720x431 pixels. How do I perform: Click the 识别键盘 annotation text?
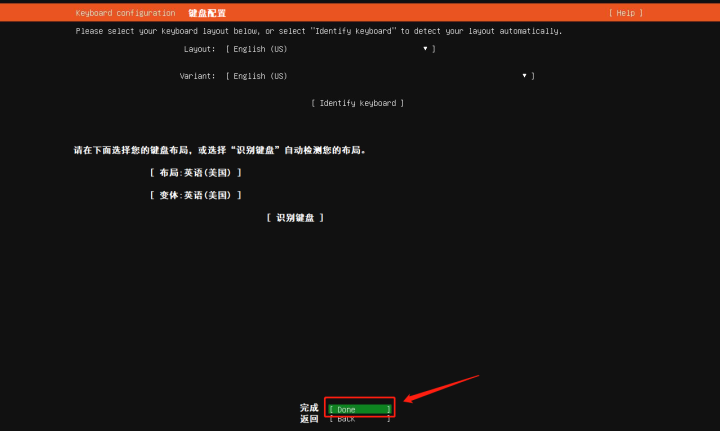coord(295,218)
